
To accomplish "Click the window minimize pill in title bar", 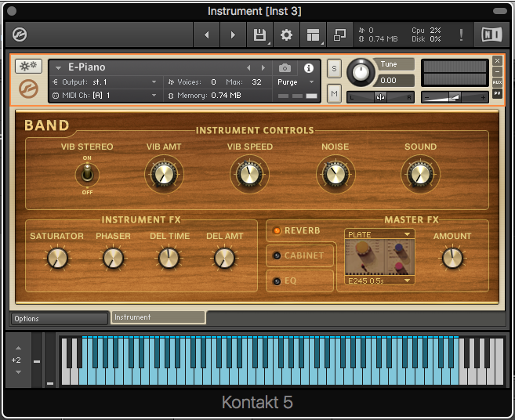I will coord(500,11).
